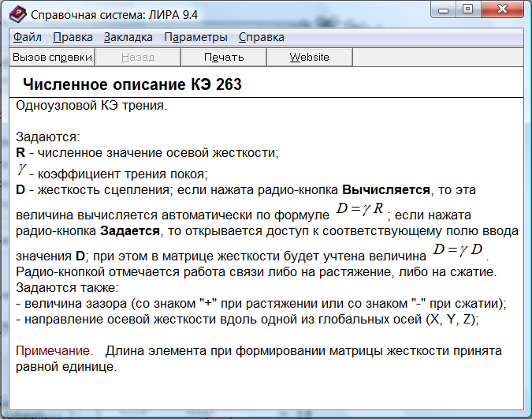Image resolution: width=532 pixels, height=419 pixels.
Task: Click the heading Численное описание КЭ 263
Action: pos(132,84)
